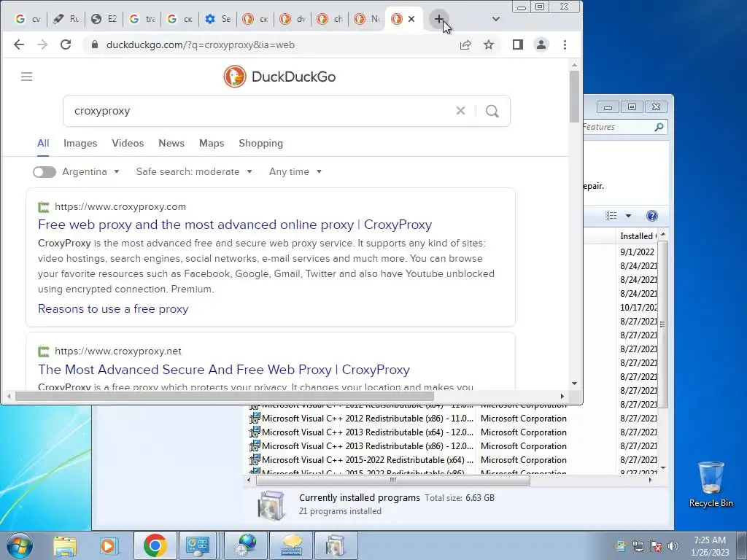Click the Chrome address bar URL
This screenshot has width=747, height=560.
(200, 44)
